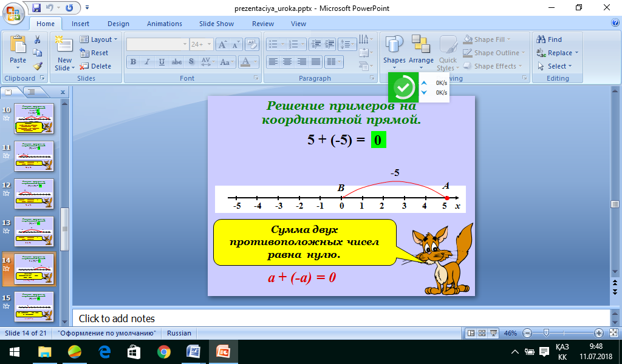Viewport: 622px width, 364px height.
Task: Click the Save icon in Quick Access toolbar
Action: 36,7
